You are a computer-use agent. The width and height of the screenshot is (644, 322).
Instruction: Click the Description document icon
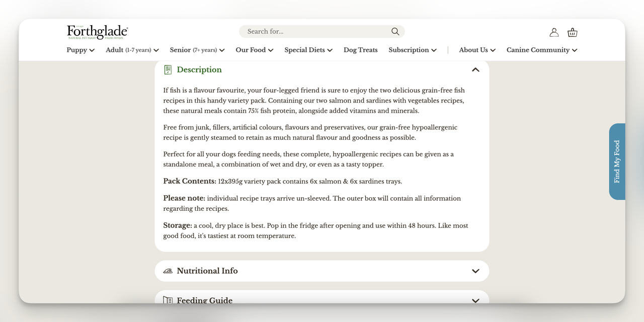coord(168,70)
